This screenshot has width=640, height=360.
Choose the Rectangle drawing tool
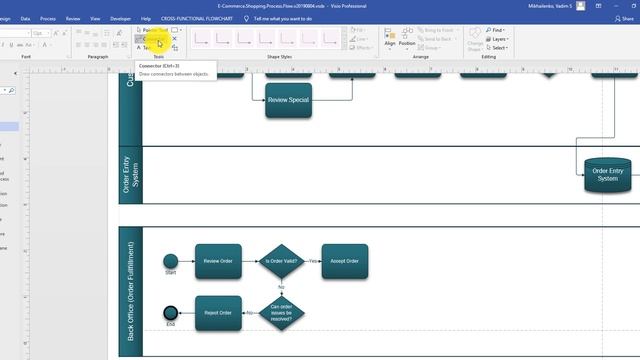pyautogui.click(x=175, y=30)
